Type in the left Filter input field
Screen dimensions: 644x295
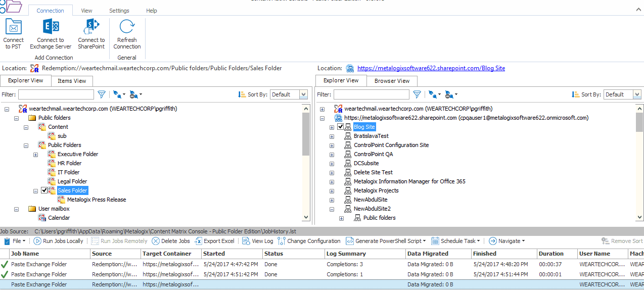click(56, 94)
